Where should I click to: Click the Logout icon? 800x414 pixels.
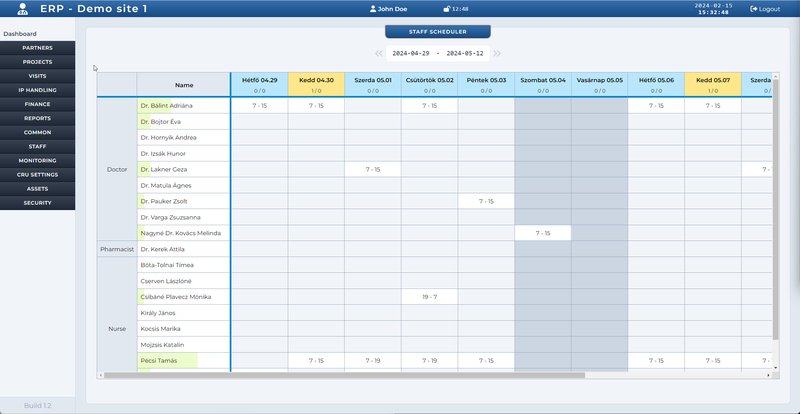[x=754, y=8]
